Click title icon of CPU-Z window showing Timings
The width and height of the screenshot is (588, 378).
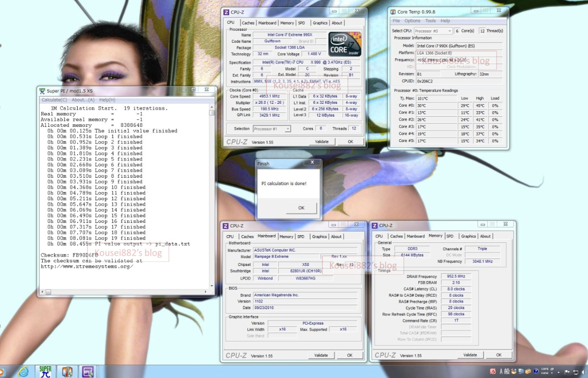[x=374, y=225]
